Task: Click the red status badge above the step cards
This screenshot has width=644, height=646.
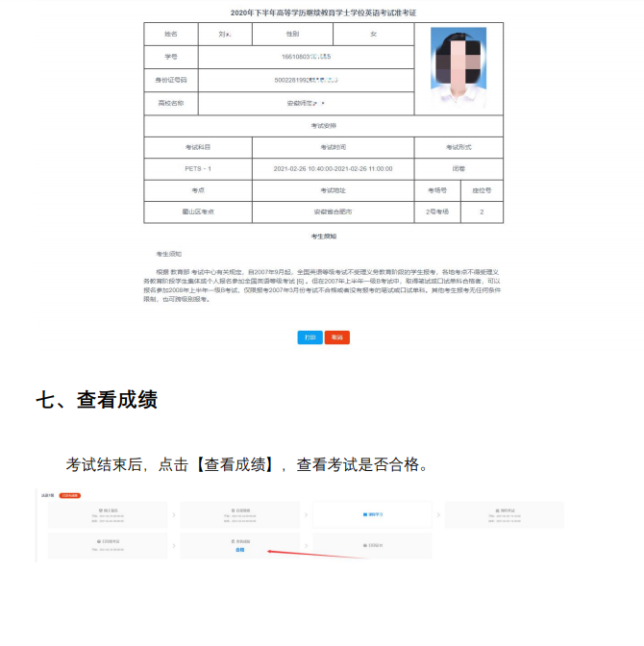Action: (69, 495)
